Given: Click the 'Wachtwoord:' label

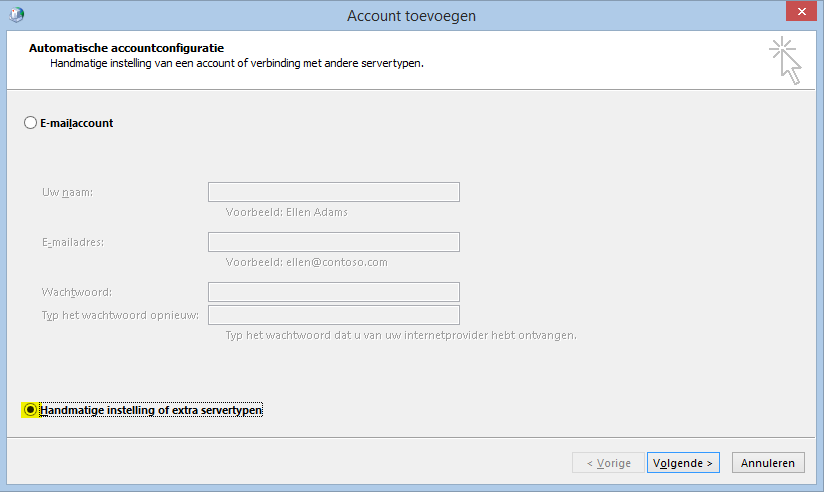Looking at the screenshot, I should 76,292.
